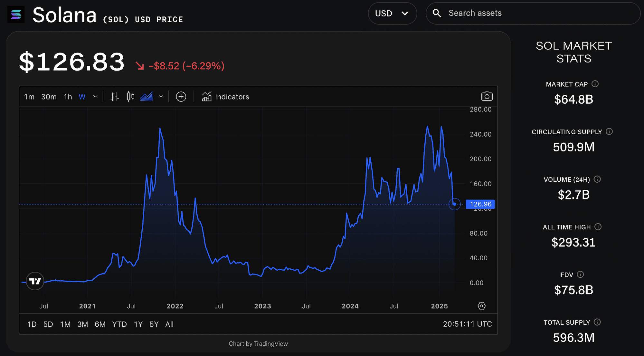Take a chart snapshot with the camera icon
The width and height of the screenshot is (644, 356).
click(x=487, y=96)
